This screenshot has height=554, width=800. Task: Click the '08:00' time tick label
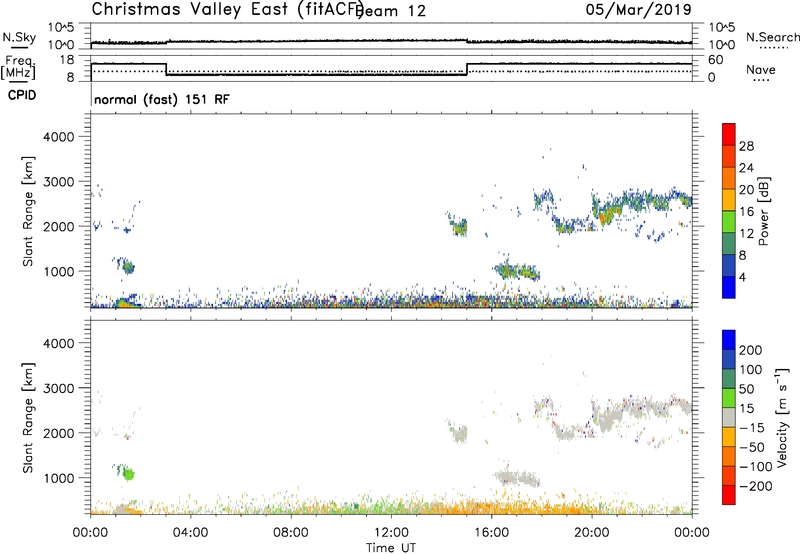pyautogui.click(x=291, y=533)
